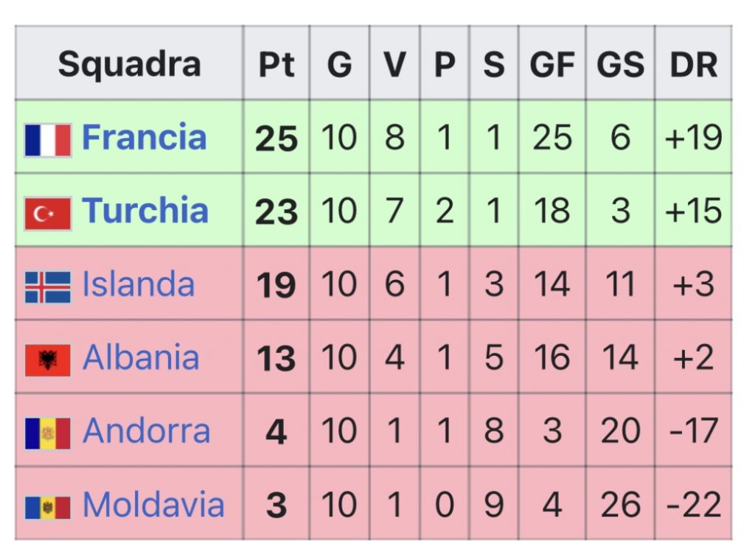Click the Andorra flag icon

tap(48, 433)
